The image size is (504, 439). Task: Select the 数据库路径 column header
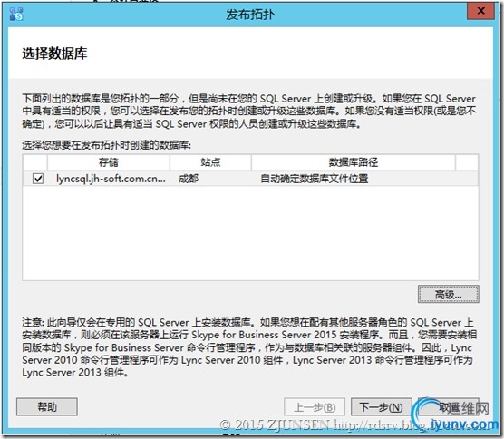point(354,162)
